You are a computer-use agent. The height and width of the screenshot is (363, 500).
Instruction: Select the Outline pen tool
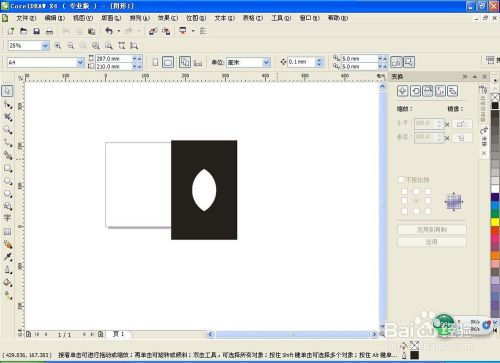coord(7,270)
